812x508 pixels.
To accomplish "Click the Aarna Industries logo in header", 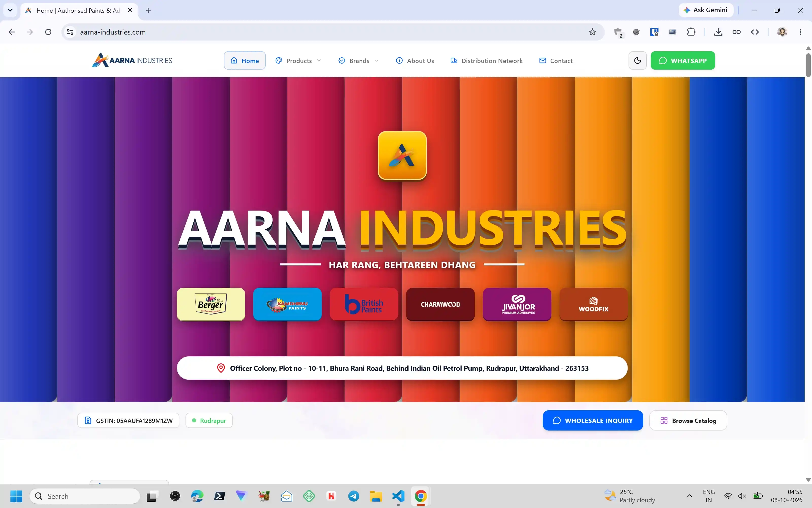I will click(x=132, y=60).
